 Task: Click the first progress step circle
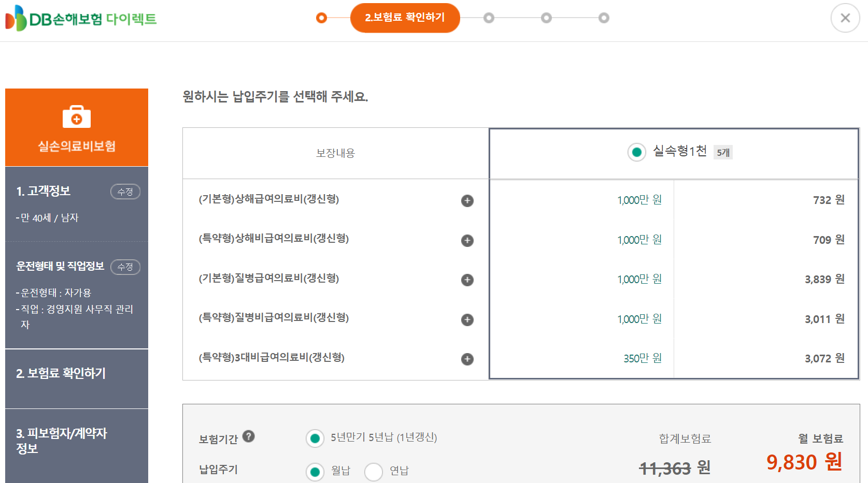click(321, 18)
